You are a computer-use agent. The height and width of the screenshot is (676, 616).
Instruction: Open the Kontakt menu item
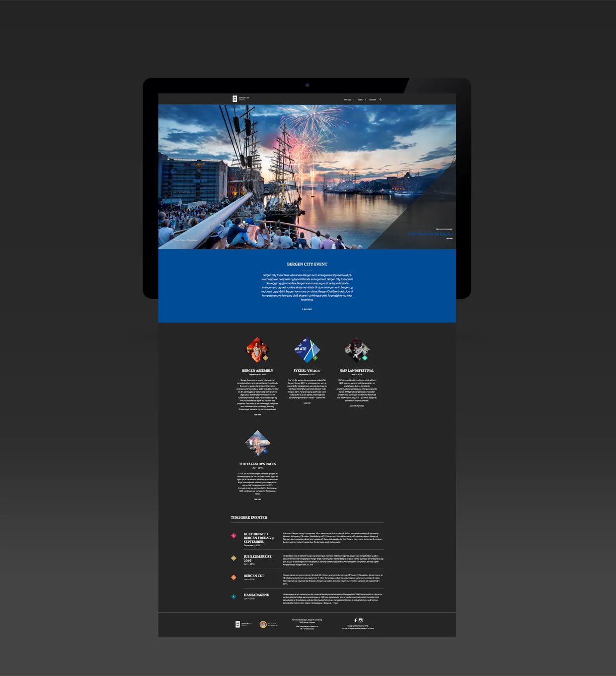tap(373, 99)
